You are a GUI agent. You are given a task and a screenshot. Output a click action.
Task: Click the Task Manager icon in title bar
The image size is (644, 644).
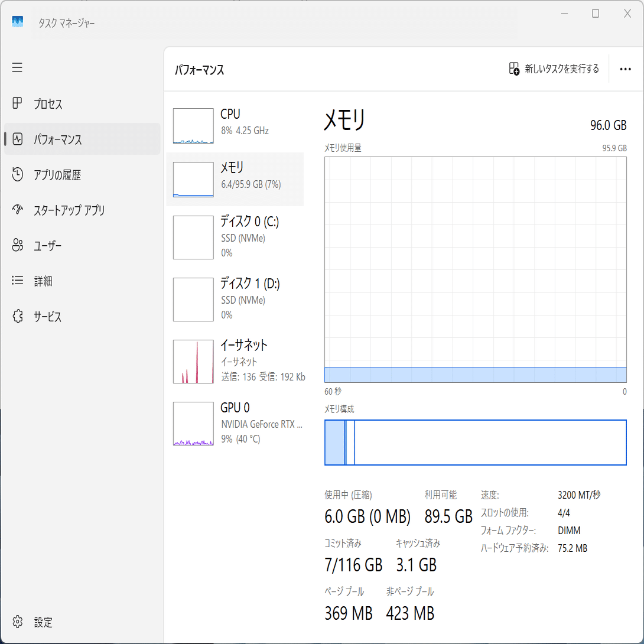click(x=17, y=22)
